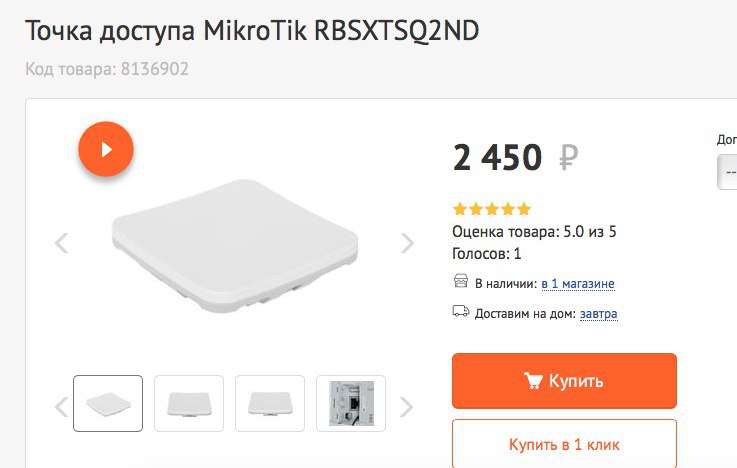The image size is (737, 468).
Task: Click the five-star rating
Action: (x=492, y=209)
